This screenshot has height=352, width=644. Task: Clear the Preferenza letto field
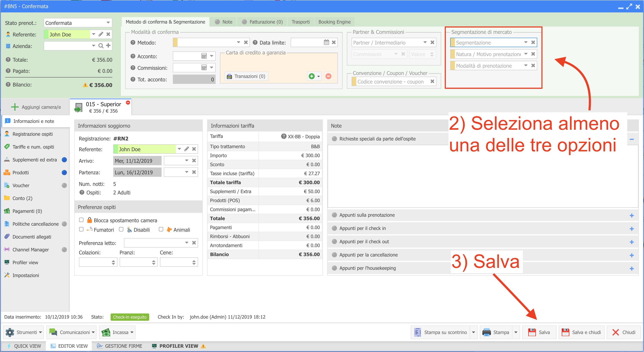194,242
